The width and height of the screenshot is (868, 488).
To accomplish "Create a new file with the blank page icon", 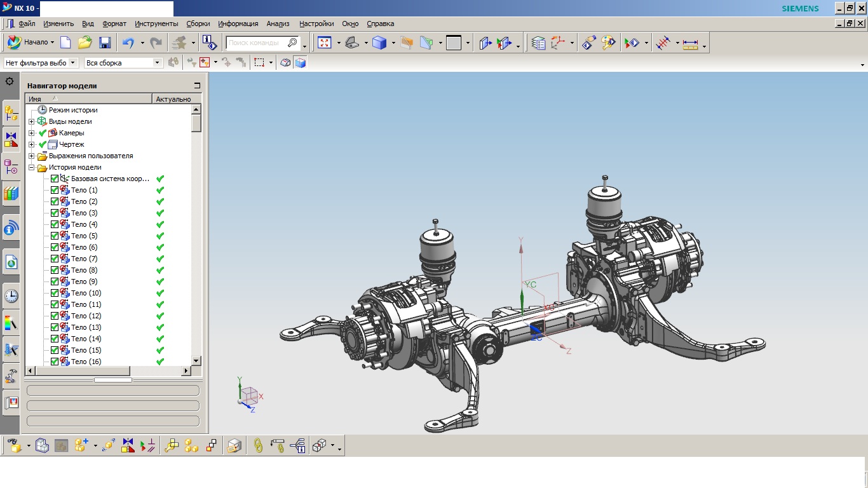I will click(x=65, y=43).
